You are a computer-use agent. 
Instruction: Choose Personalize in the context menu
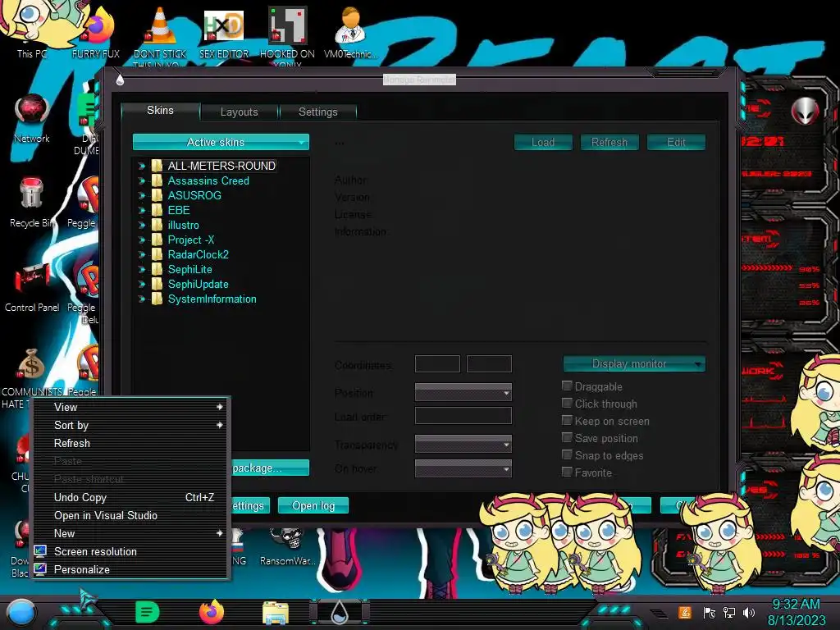coord(132,569)
